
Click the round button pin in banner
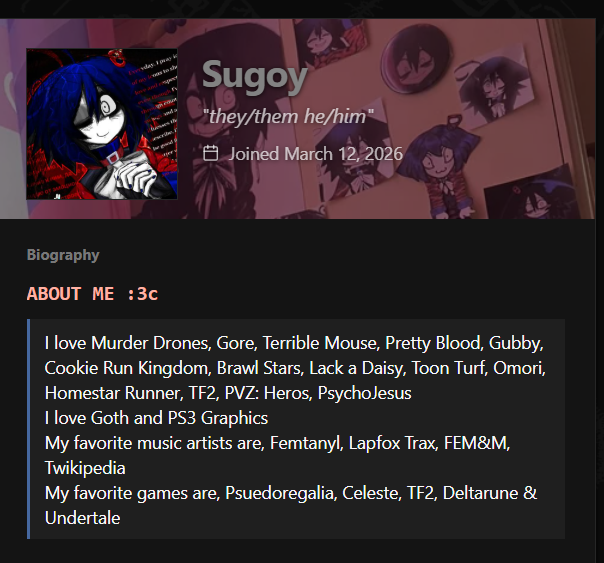coord(415,59)
